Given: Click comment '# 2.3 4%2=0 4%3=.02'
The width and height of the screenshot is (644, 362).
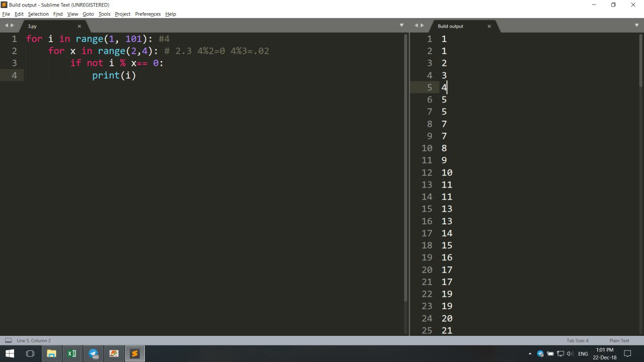Looking at the screenshot, I should 217,51.
